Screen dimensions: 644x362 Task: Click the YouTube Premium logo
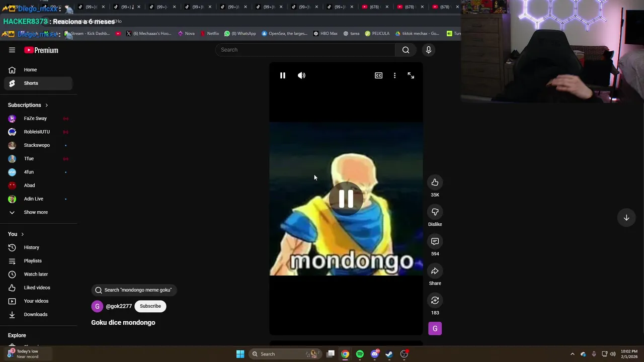[41, 50]
